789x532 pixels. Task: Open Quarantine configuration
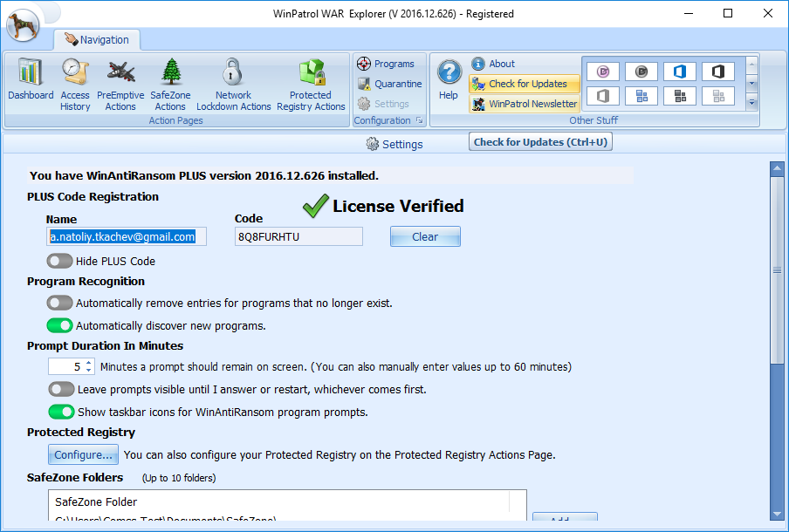tap(390, 84)
